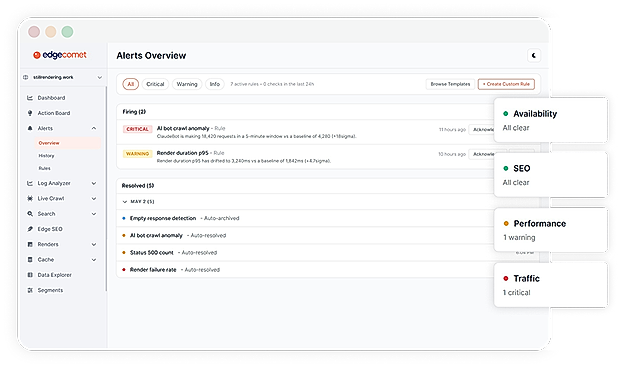Expand the Live Crawl chevron

click(94, 198)
